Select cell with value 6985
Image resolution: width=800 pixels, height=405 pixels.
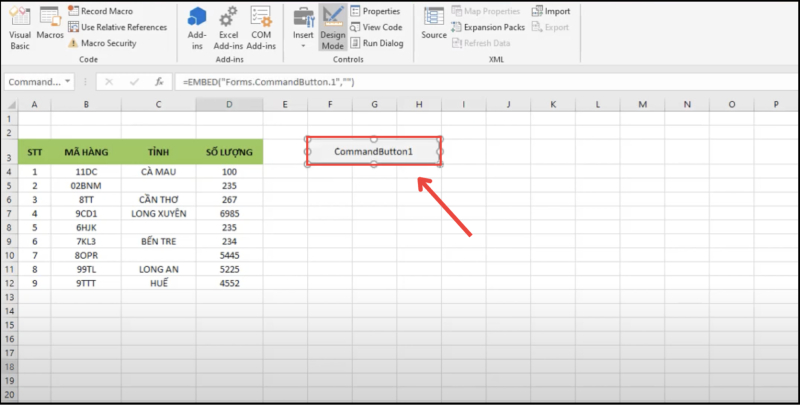[229, 213]
